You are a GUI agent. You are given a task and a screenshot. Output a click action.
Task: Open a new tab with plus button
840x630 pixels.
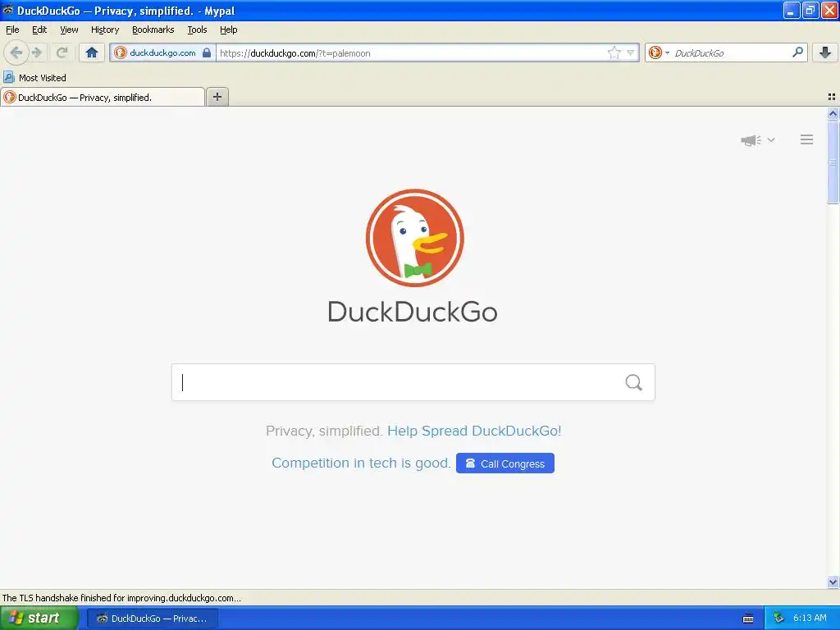[x=217, y=97]
